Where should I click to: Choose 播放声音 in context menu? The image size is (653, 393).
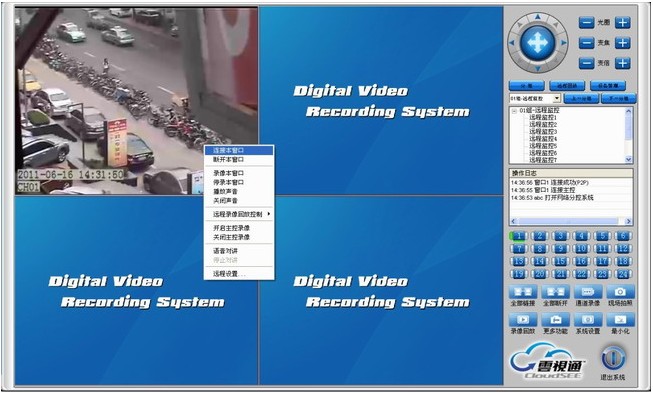pos(239,192)
